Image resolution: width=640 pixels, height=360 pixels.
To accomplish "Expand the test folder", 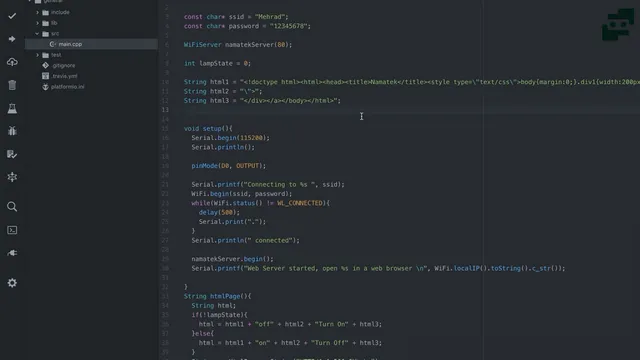I will (38, 55).
